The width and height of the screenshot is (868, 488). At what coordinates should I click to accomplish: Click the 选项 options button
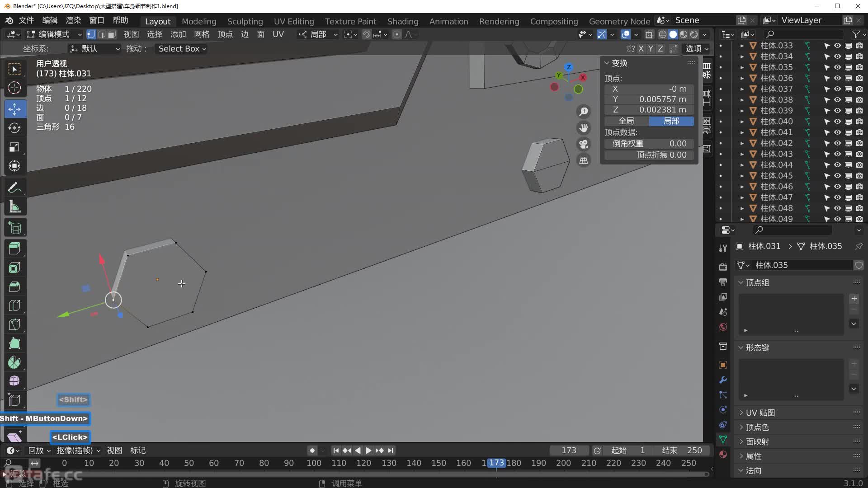tap(697, 49)
